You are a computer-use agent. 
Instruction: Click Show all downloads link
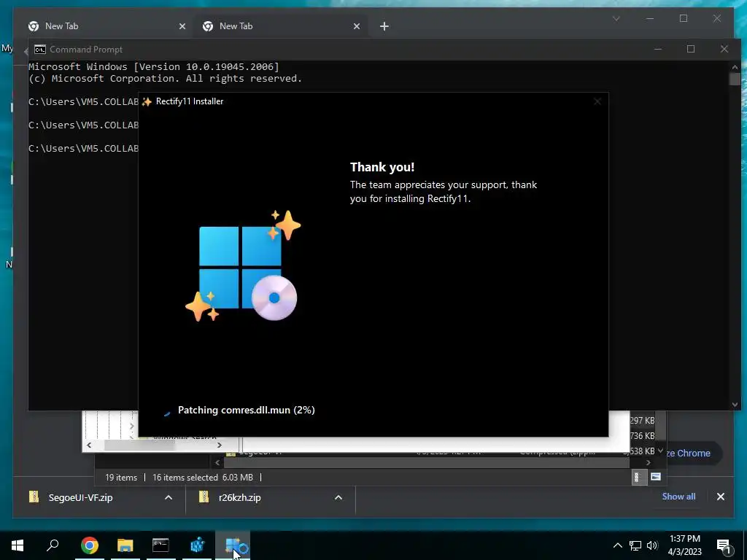(x=678, y=496)
